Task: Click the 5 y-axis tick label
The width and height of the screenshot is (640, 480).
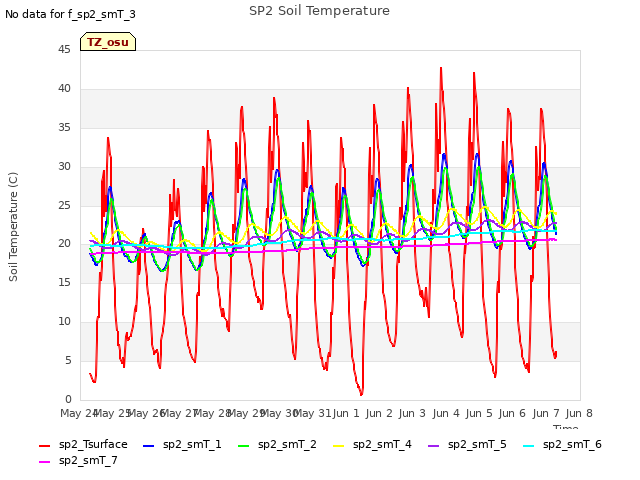Action: click(68, 360)
